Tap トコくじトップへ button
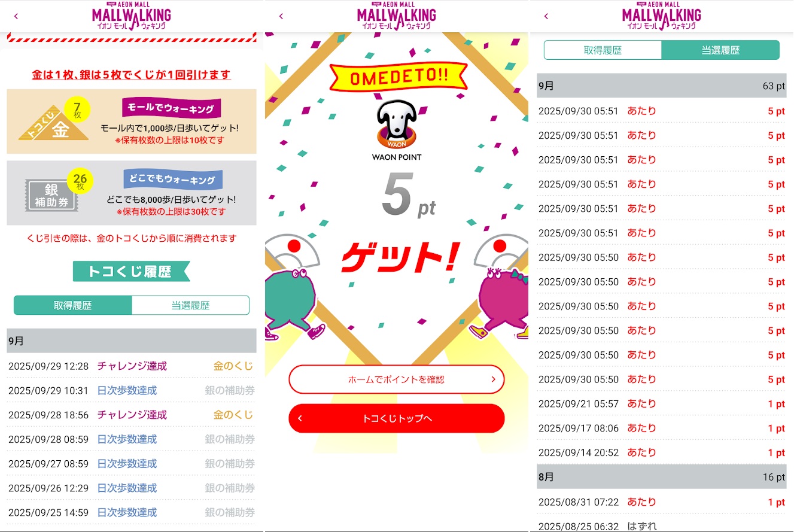The width and height of the screenshot is (794, 532). tap(397, 418)
